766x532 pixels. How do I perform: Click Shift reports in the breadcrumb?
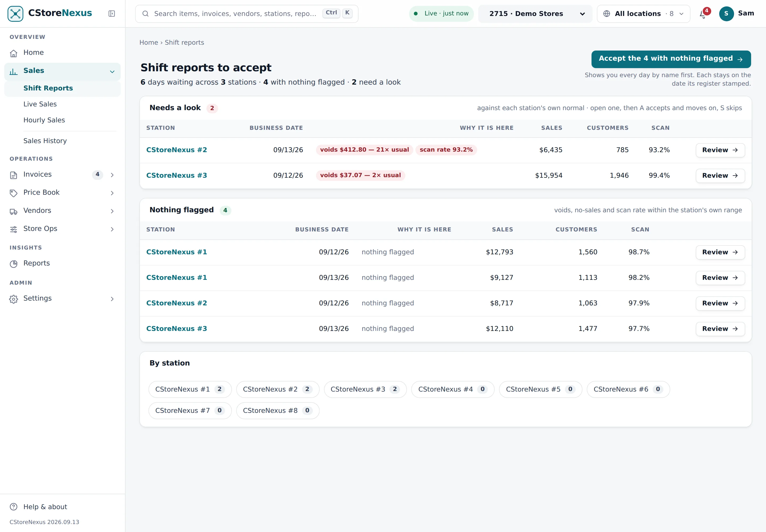(x=184, y=43)
